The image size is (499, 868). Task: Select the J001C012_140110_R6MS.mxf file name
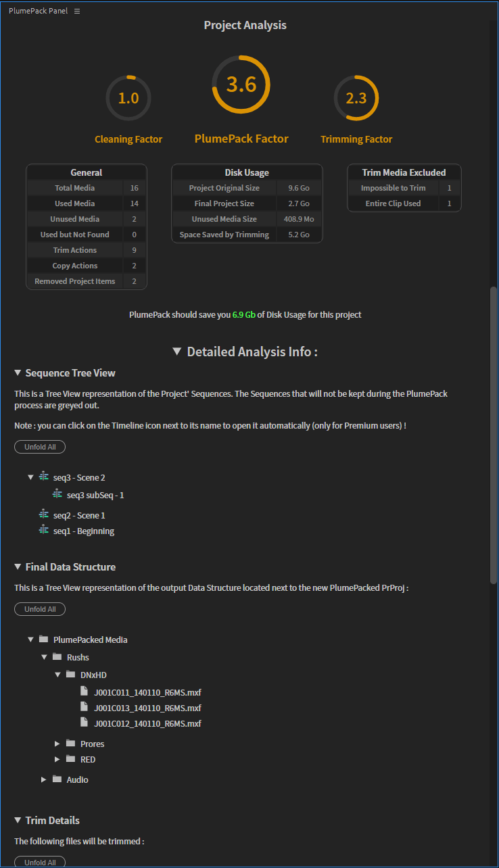(147, 723)
